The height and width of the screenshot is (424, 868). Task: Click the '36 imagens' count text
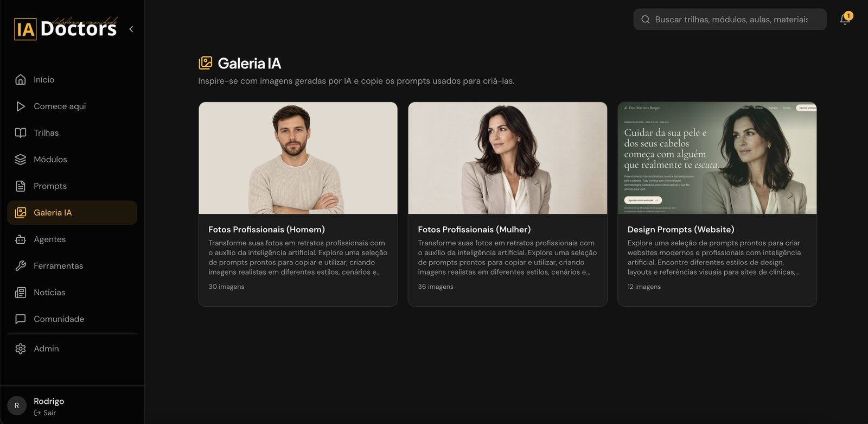coord(436,287)
